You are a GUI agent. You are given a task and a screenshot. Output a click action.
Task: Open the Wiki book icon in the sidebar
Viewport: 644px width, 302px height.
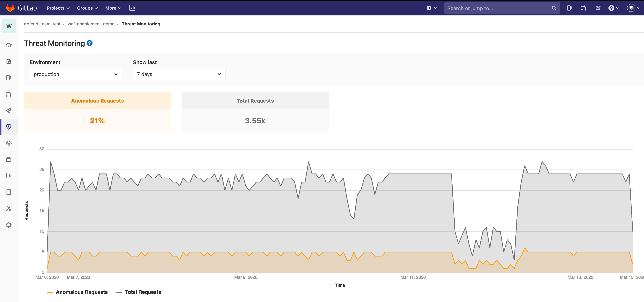pos(9,192)
